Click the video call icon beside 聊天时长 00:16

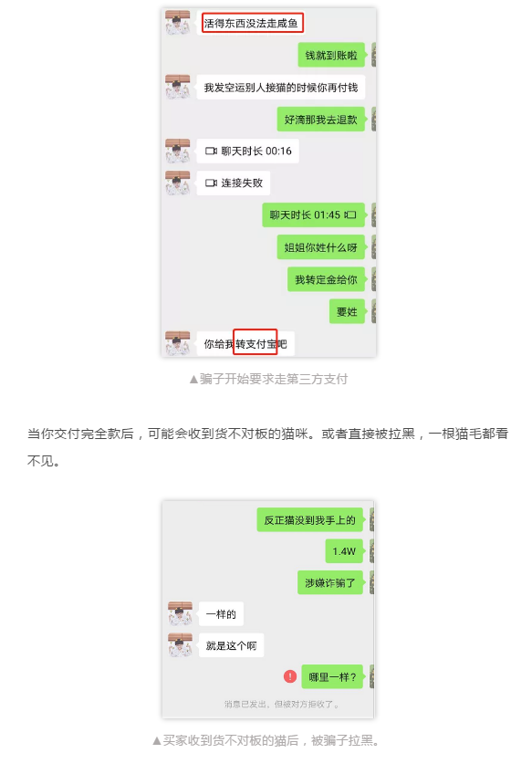point(211,151)
